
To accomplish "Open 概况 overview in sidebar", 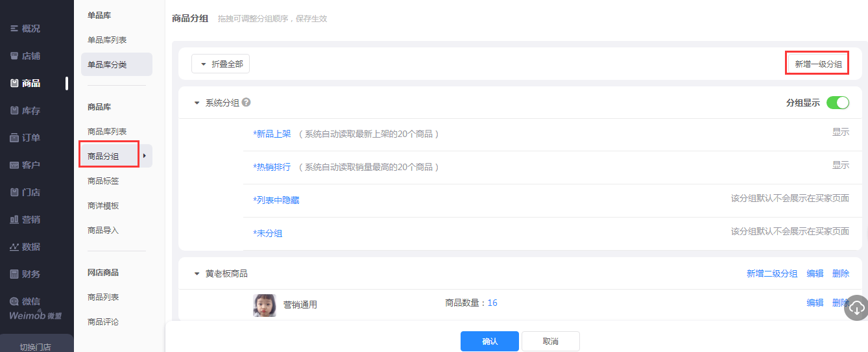I will [30, 29].
